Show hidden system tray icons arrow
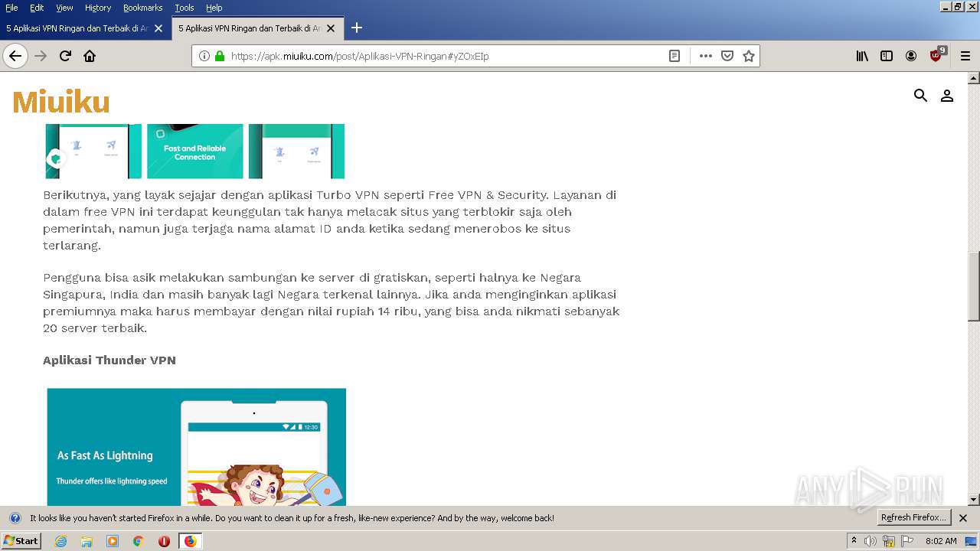Image resolution: width=980 pixels, height=551 pixels. click(x=854, y=541)
